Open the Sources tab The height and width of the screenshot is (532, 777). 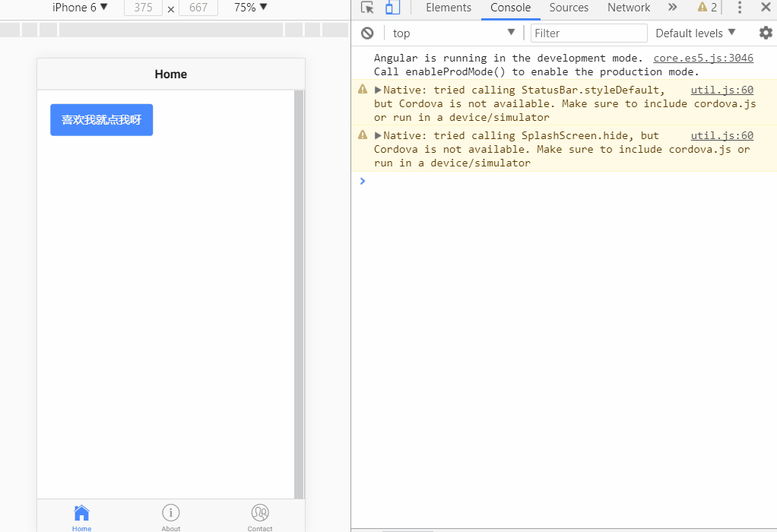point(569,8)
